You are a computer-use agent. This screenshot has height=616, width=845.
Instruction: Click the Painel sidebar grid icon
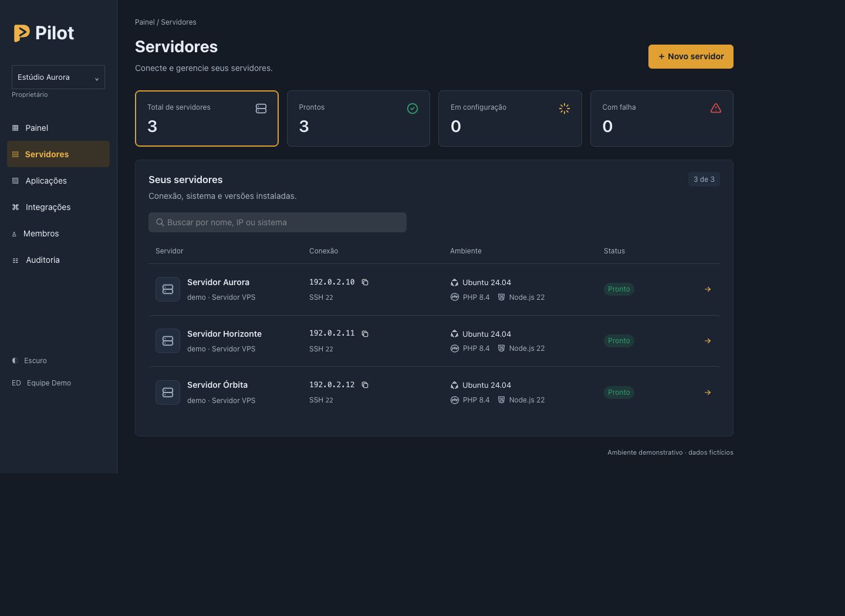pyautogui.click(x=15, y=128)
